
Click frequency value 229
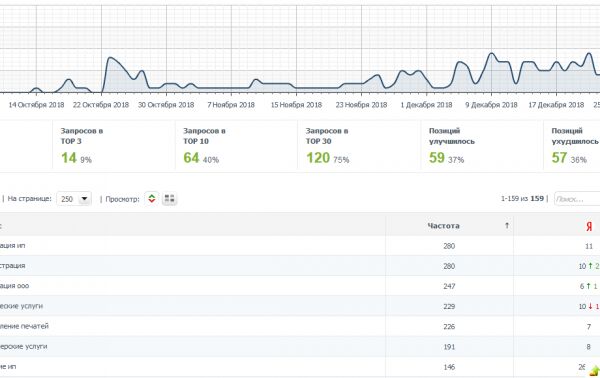click(x=449, y=306)
